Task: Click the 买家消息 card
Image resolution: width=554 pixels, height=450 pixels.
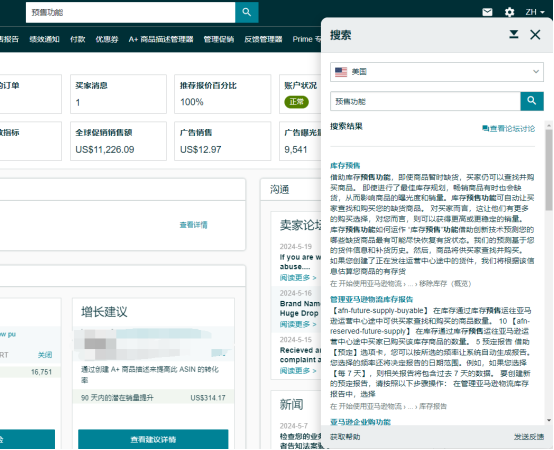Action: [x=118, y=94]
